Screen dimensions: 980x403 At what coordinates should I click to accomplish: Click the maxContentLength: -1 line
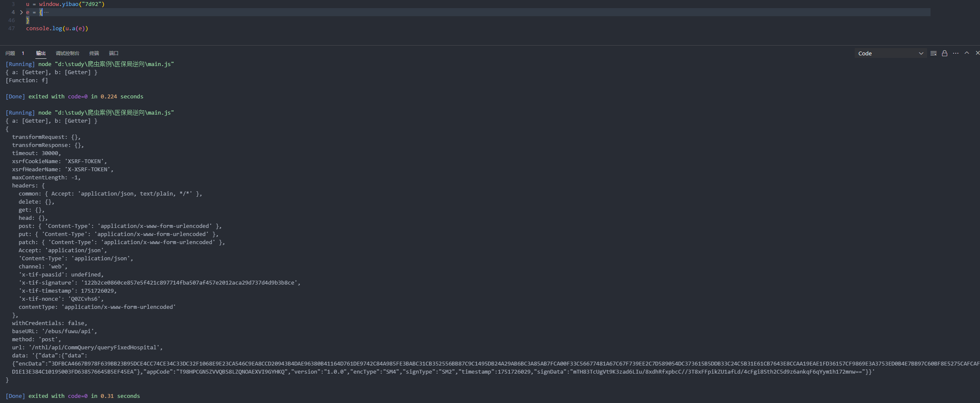tap(46, 178)
